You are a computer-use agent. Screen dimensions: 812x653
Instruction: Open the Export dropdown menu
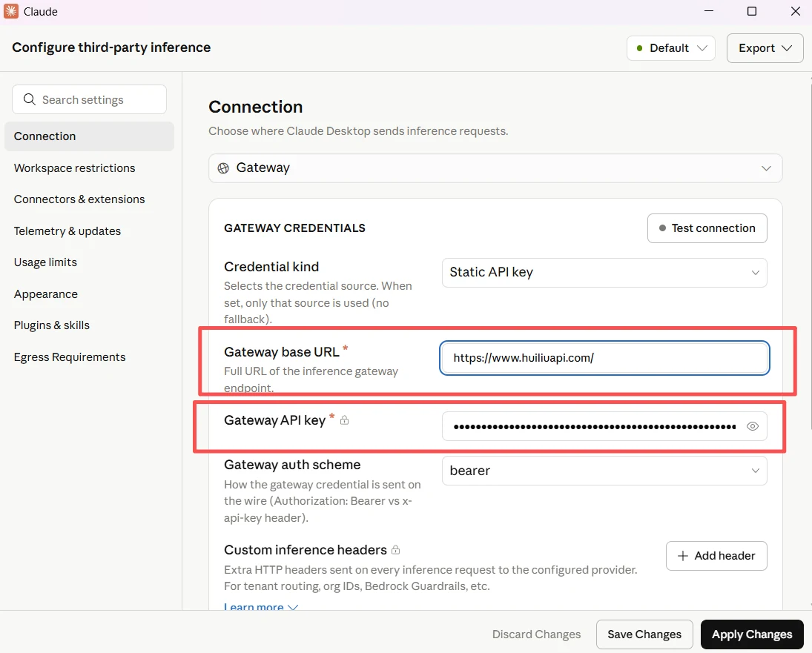pyautogui.click(x=765, y=48)
